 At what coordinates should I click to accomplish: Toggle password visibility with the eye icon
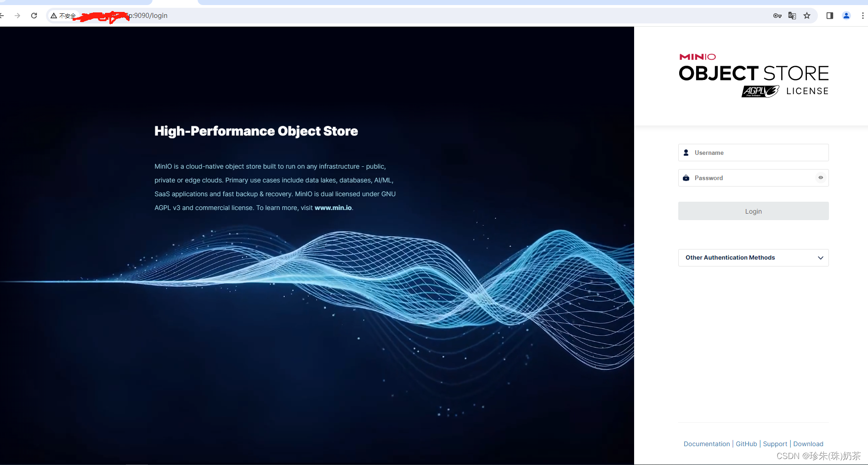tap(821, 178)
